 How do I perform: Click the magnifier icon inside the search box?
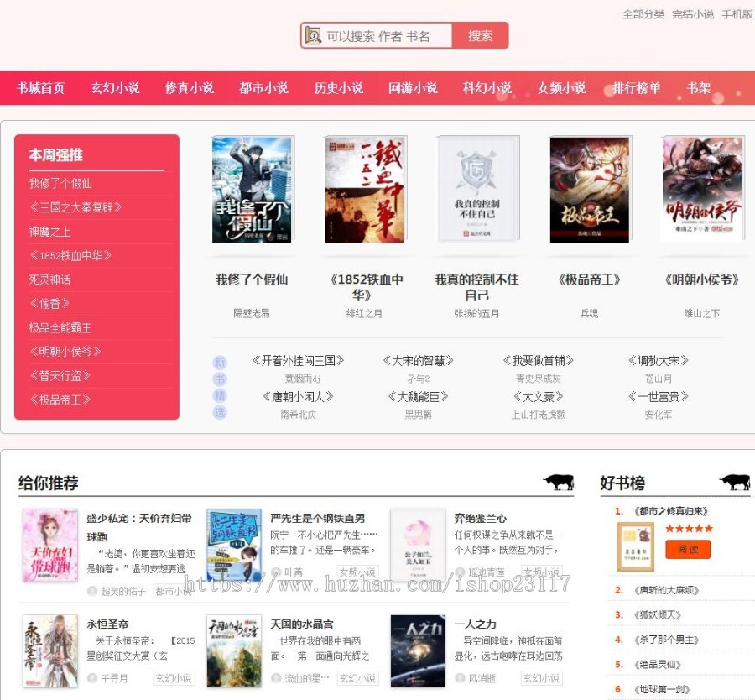click(314, 35)
